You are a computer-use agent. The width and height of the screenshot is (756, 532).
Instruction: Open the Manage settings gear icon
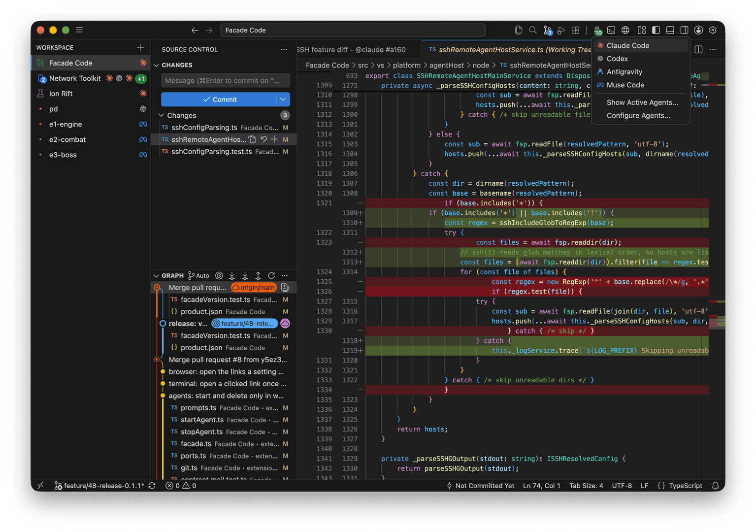(x=713, y=30)
